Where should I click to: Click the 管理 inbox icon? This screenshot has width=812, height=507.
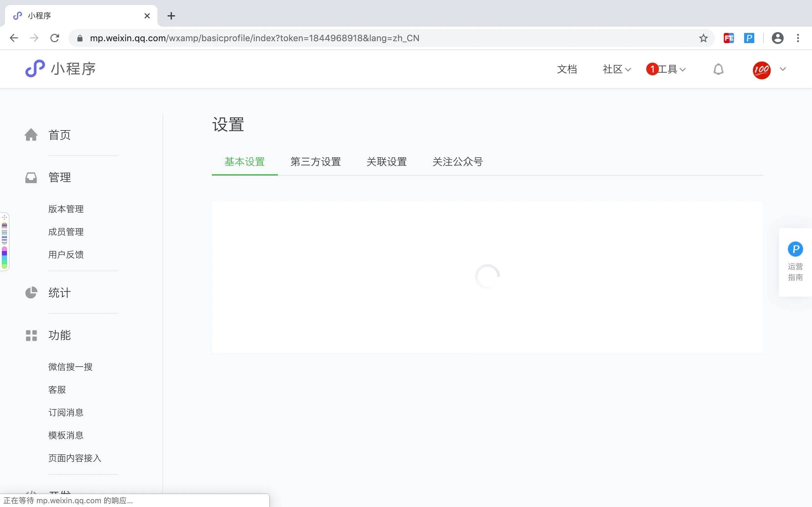click(31, 177)
